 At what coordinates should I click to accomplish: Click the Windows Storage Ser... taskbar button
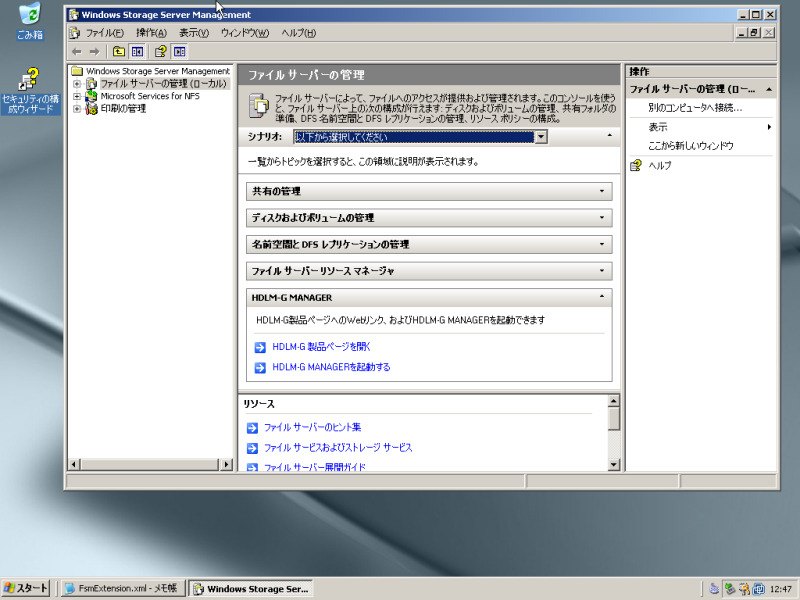(x=251, y=589)
